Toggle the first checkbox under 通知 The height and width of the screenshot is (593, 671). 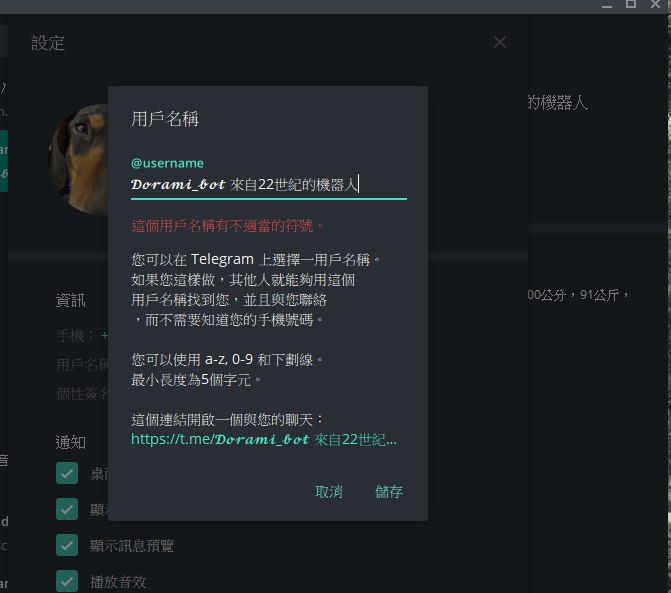67,473
